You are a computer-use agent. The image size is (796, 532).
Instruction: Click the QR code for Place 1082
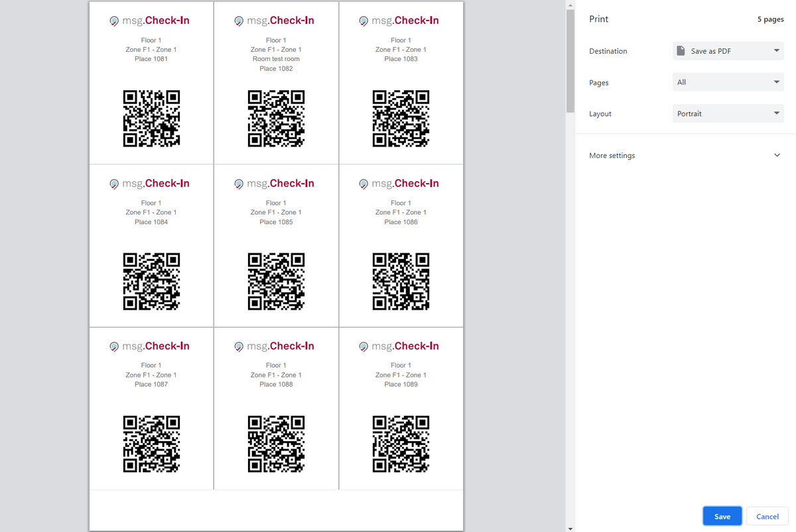click(276, 118)
